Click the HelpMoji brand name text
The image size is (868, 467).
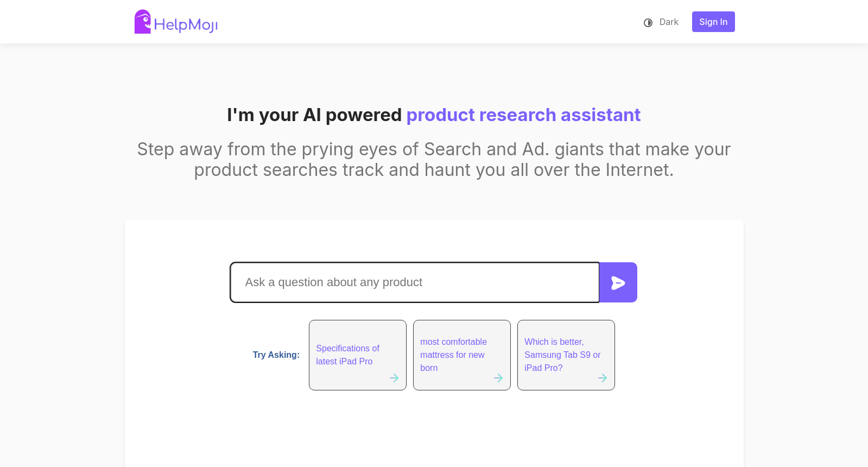point(186,24)
